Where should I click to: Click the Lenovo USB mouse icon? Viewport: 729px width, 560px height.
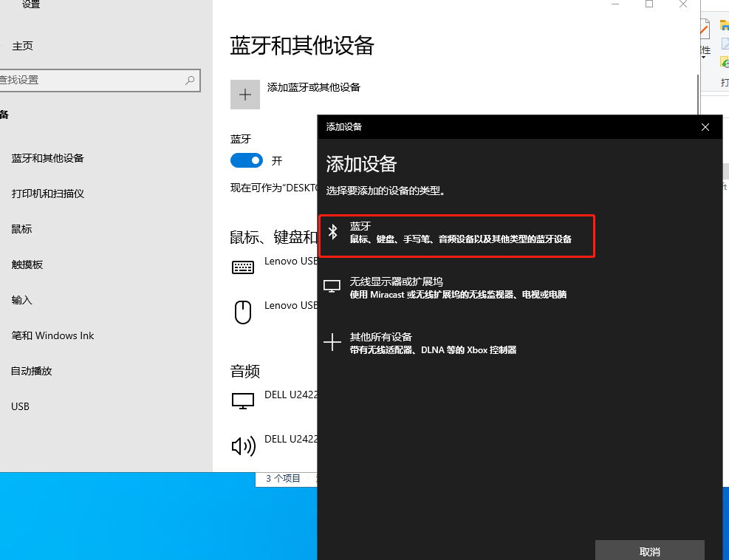[244, 312]
